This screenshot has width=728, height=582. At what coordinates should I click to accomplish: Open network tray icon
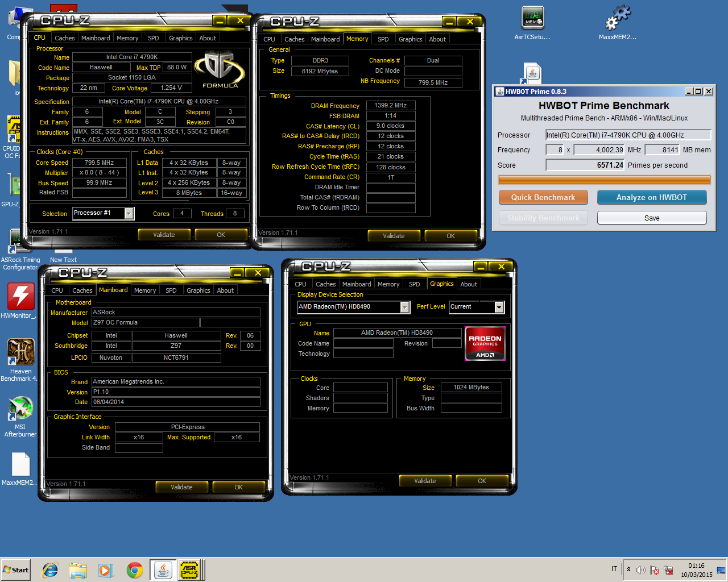[668, 570]
